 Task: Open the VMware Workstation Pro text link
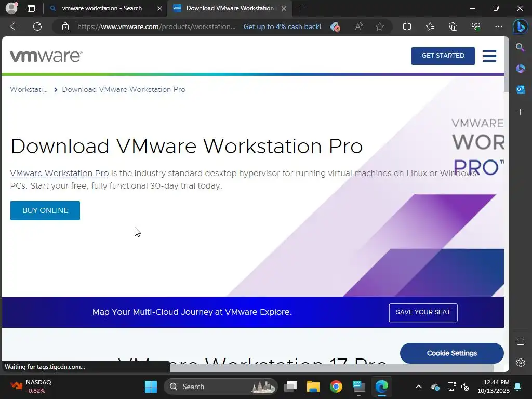point(59,174)
